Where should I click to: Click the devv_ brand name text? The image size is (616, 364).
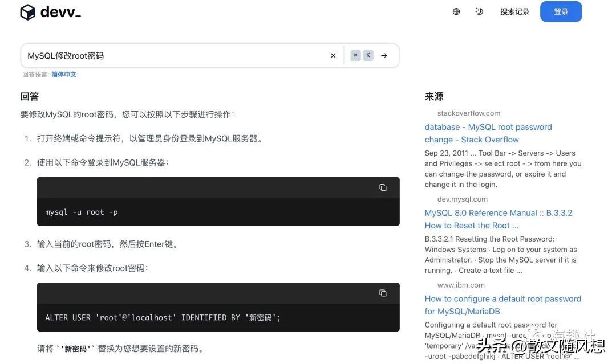coord(60,12)
